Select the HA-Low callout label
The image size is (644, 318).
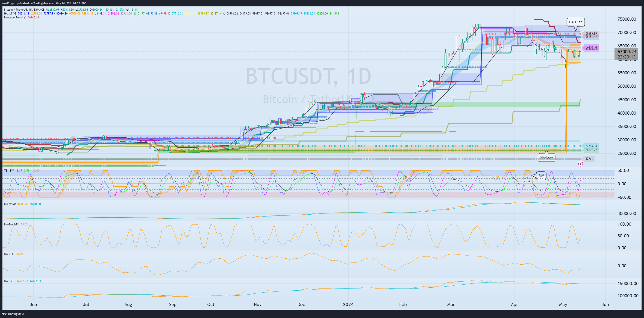point(546,157)
